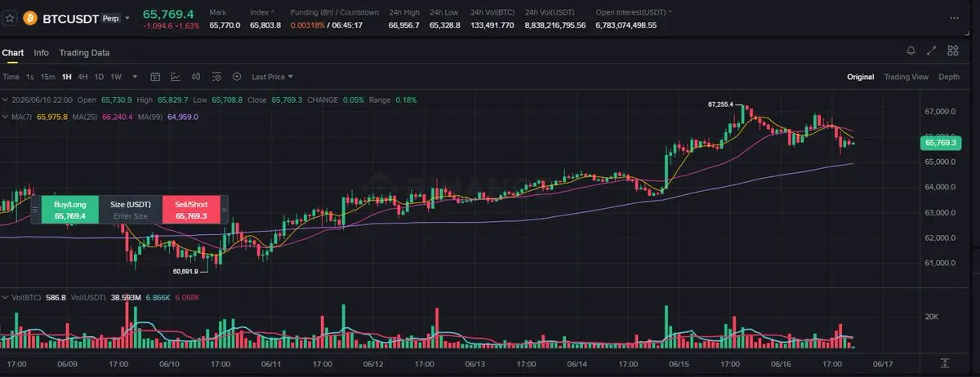
Task: Click the current price tag 65,769.3
Action: pos(942,143)
